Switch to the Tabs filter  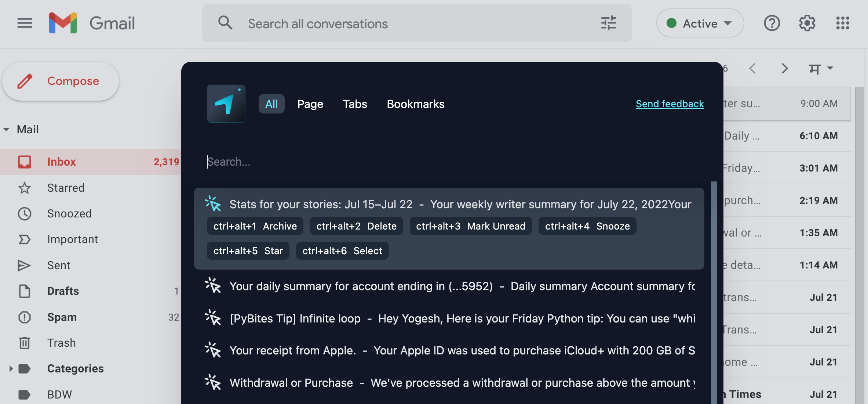click(355, 104)
